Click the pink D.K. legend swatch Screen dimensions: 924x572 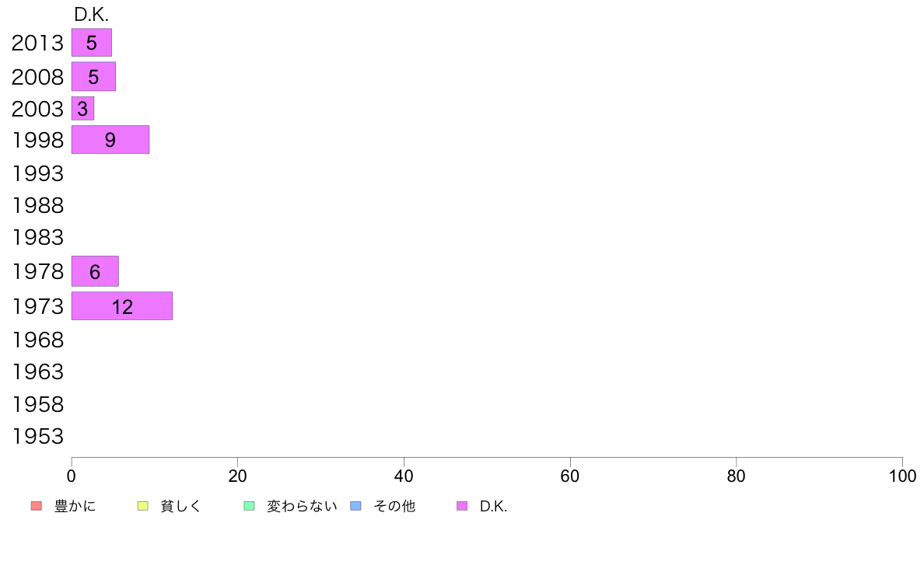click(x=462, y=506)
